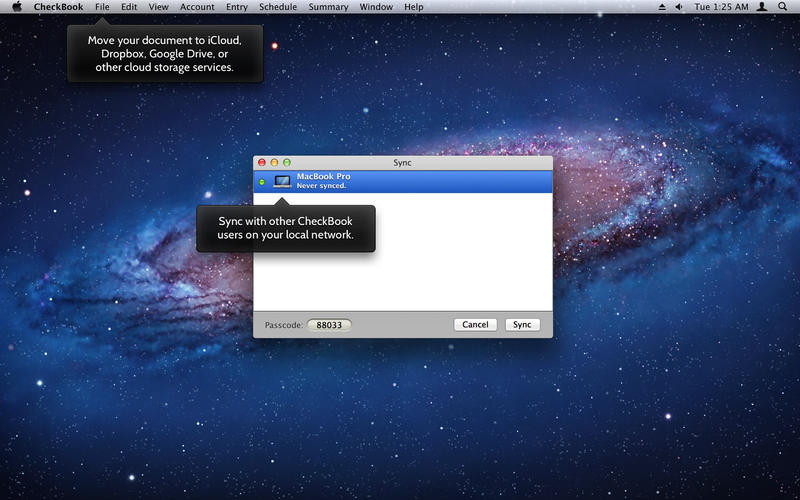Open Spotlight search magnifier
This screenshot has height=500, width=800.
783,7
